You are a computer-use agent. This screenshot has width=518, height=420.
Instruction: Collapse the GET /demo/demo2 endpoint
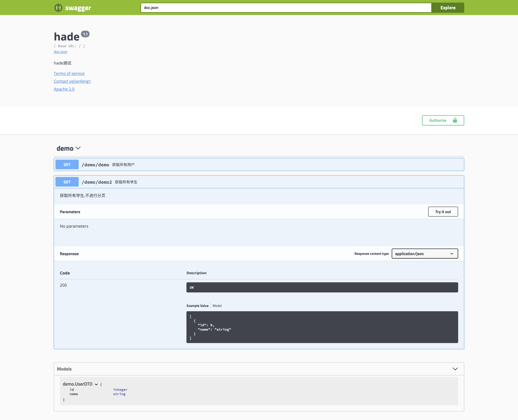click(x=259, y=182)
